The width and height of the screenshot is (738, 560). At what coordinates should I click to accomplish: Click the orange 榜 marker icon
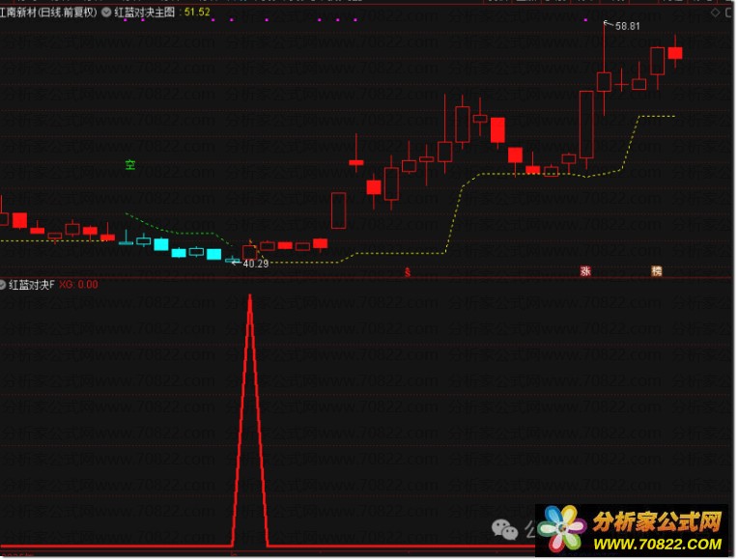[657, 271]
